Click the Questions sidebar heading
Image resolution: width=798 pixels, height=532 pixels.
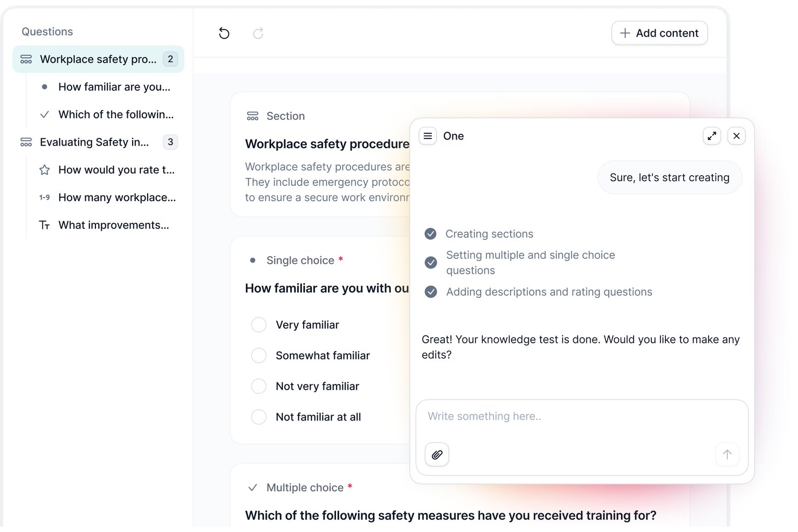47,31
